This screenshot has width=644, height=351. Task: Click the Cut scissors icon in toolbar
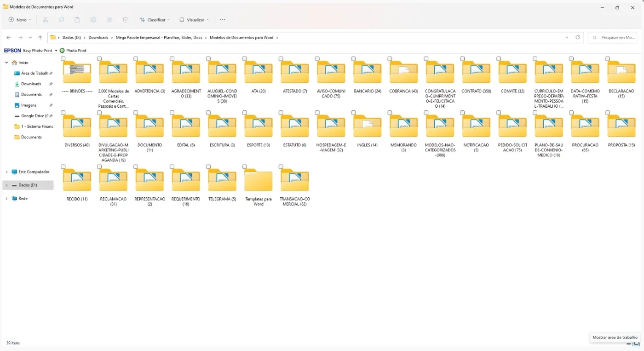tap(45, 20)
